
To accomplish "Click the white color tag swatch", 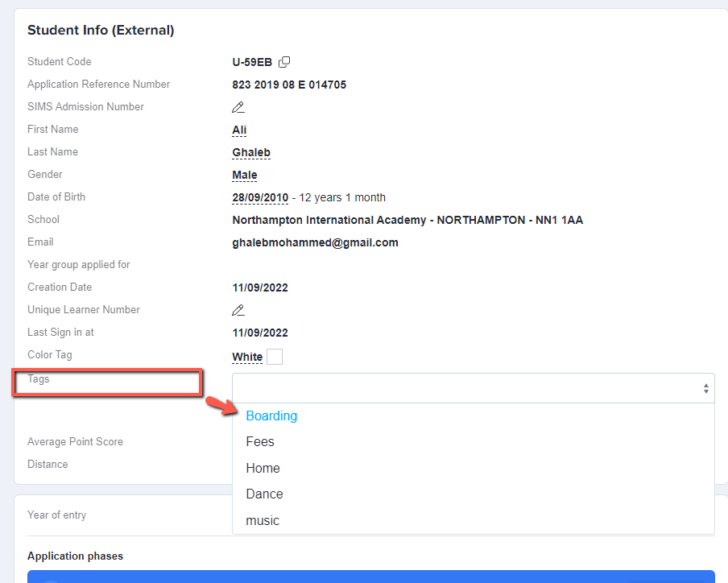I will point(275,357).
